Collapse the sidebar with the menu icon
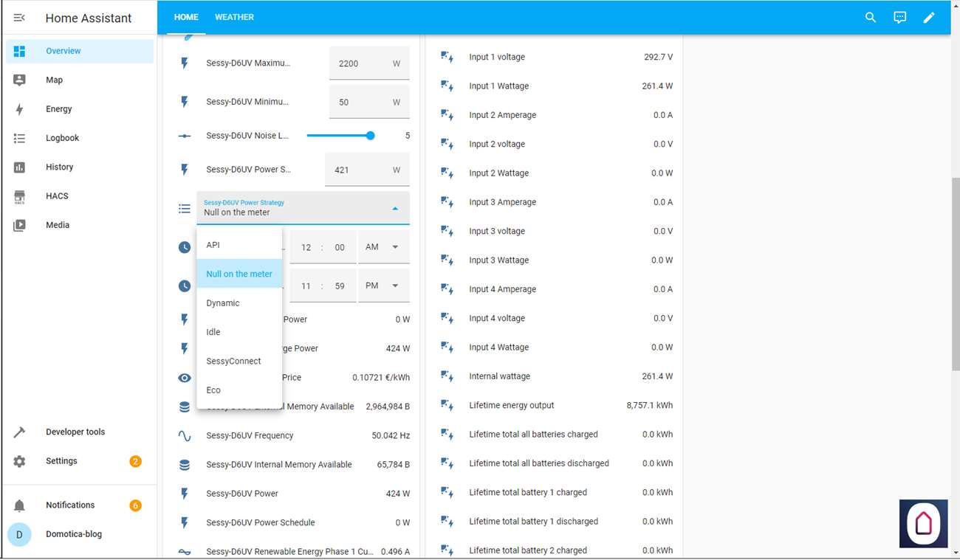 19,18
